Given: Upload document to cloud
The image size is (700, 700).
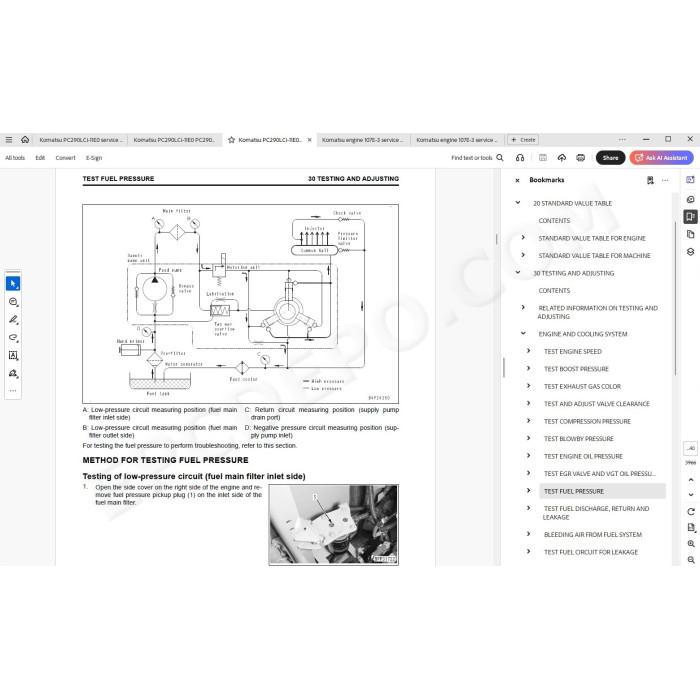Looking at the screenshot, I should coord(562,158).
